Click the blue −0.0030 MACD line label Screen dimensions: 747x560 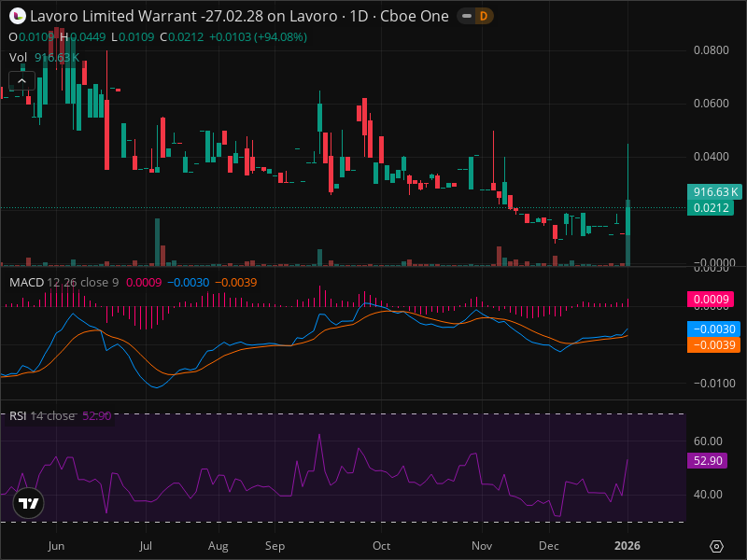tap(713, 329)
